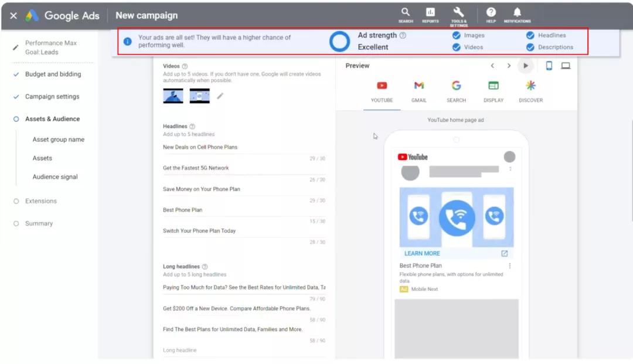
Task: Edit headline 'Switch Your Phone Plan Today'
Action: 244,231
